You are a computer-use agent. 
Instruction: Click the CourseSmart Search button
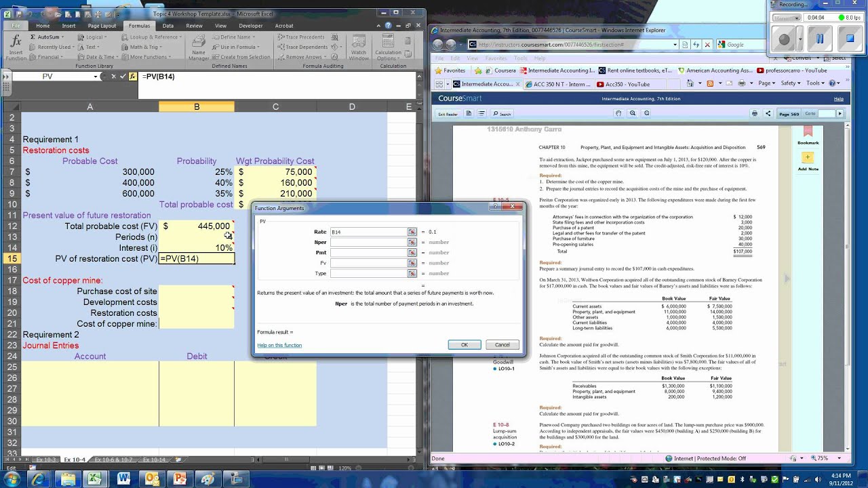502,114
